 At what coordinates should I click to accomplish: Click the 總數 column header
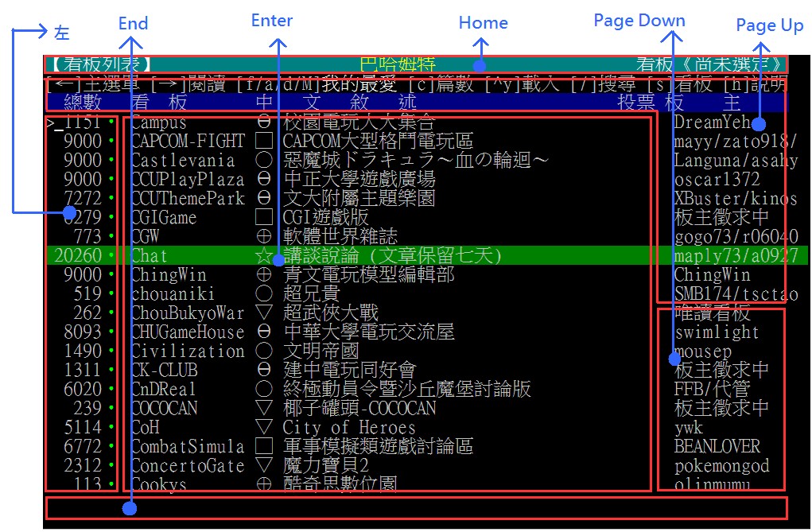pos(82,103)
